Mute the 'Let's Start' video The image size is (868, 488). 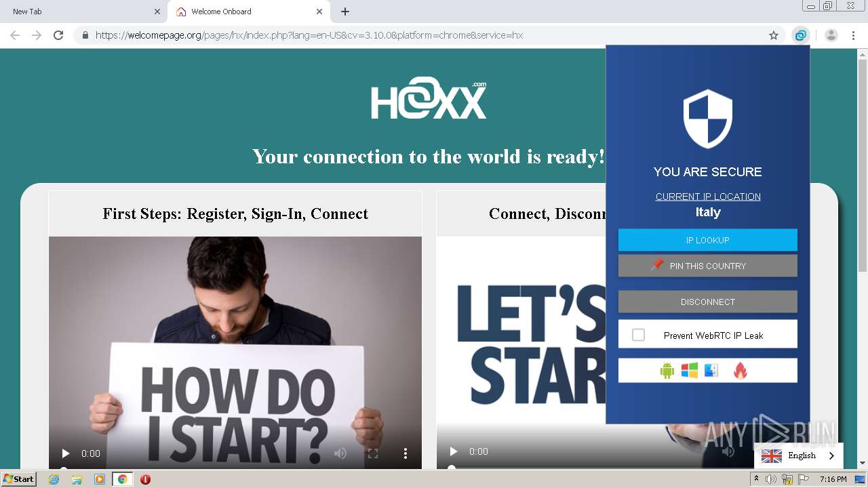coord(728,451)
